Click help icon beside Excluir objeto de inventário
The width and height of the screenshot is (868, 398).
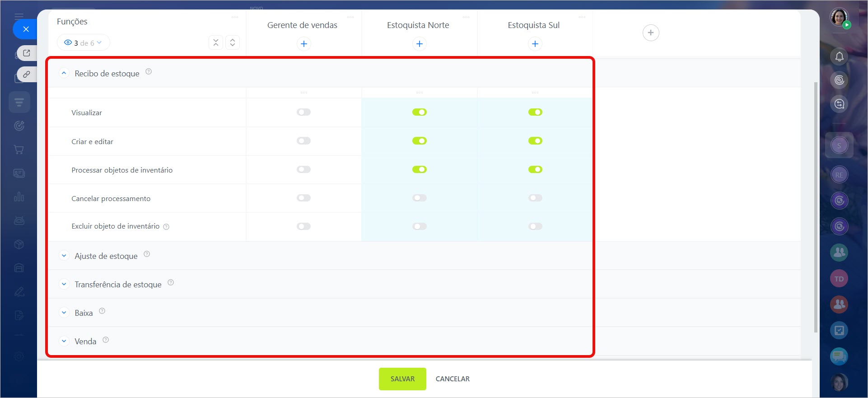pos(166,227)
